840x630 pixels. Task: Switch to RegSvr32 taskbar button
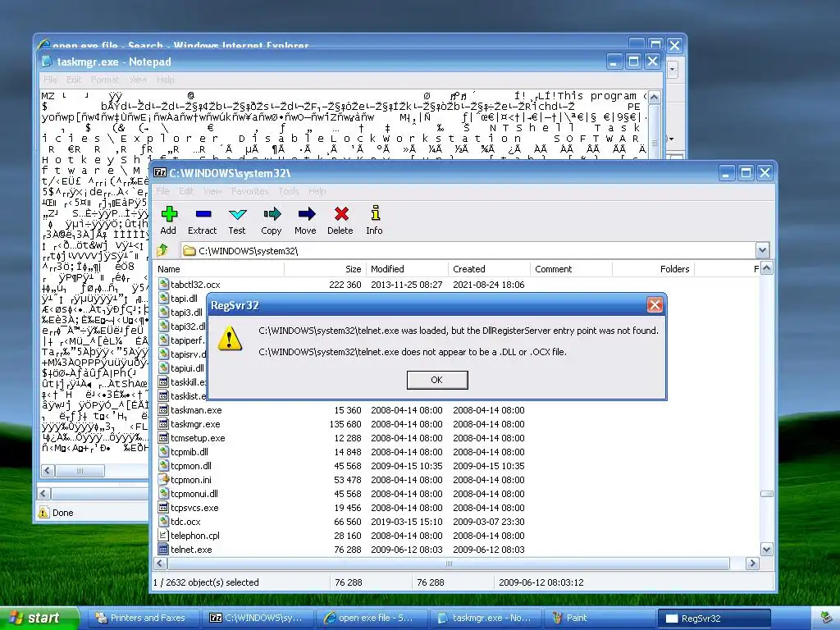(714, 619)
